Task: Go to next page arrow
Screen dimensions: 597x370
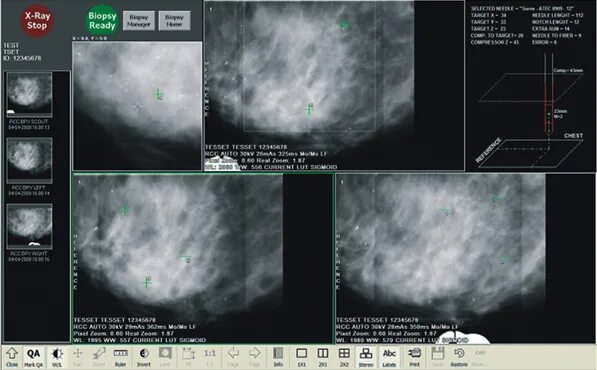Action: [254, 357]
